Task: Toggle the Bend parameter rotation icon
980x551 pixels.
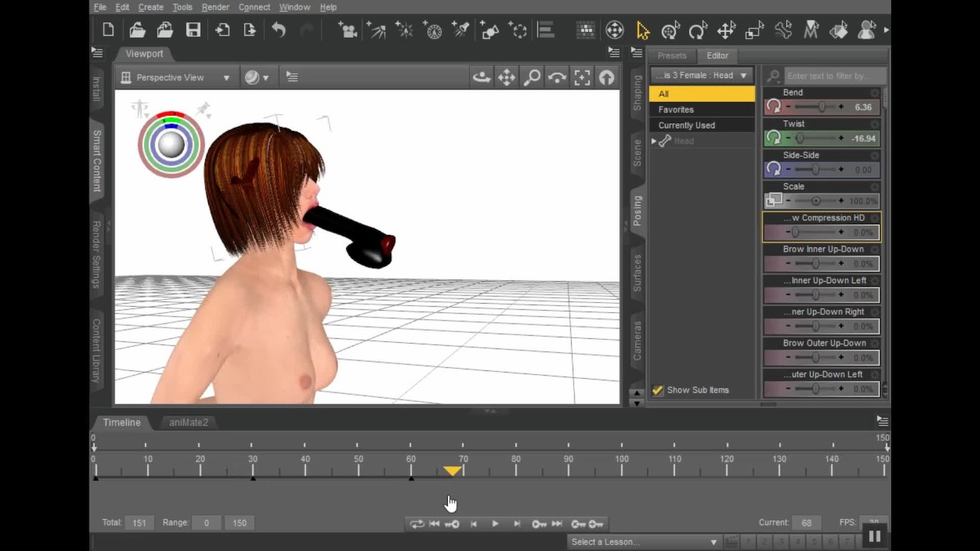Action: coord(774,106)
